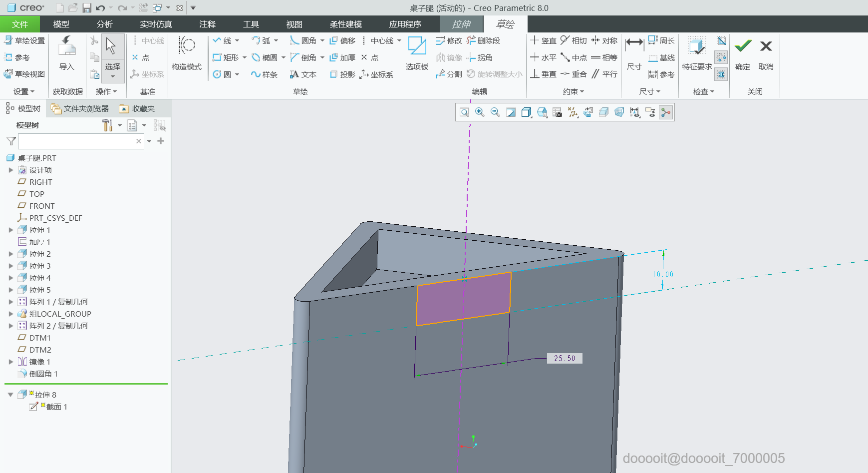Open the 文件夹浏览器 folder browser panel
The width and height of the screenshot is (868, 473).
tap(80, 109)
